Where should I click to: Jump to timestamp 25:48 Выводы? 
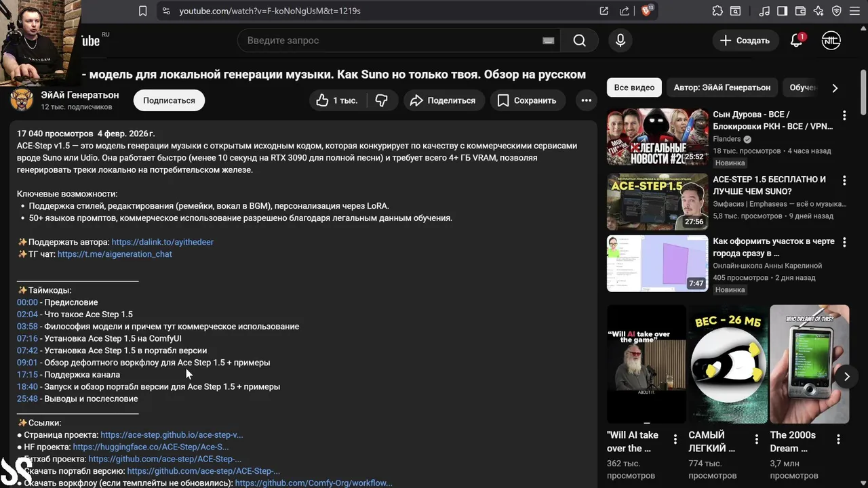pos(27,399)
